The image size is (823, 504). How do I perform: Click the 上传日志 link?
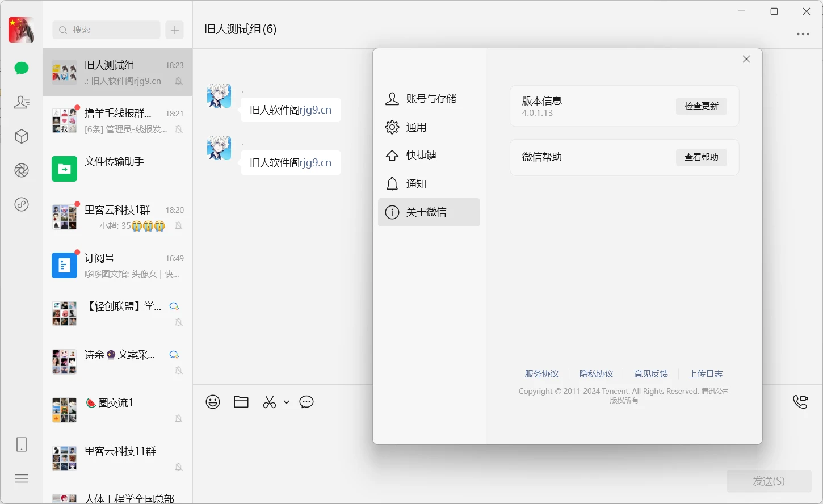point(706,374)
